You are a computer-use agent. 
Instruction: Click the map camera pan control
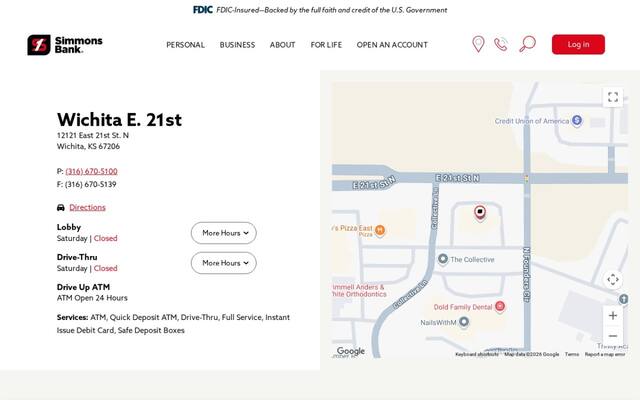(x=613, y=280)
